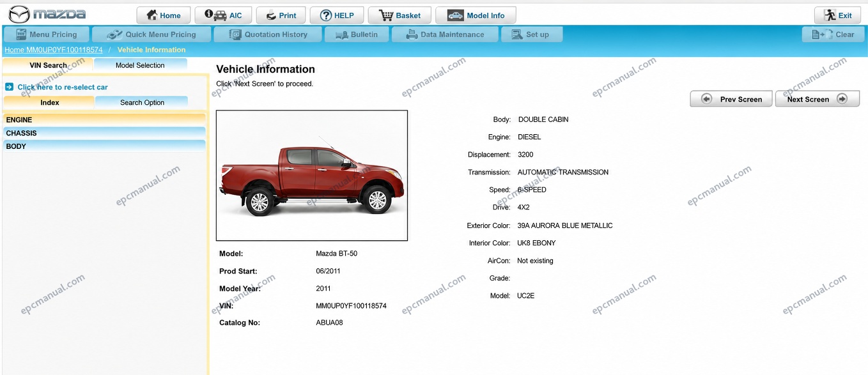
Task: Open Model Info car button
Action: click(476, 15)
